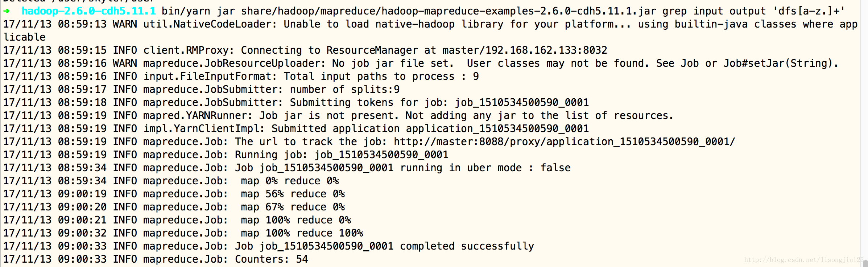868x267 pixels.
Task: Click the 'completed successfully' job line
Action: click(269, 246)
